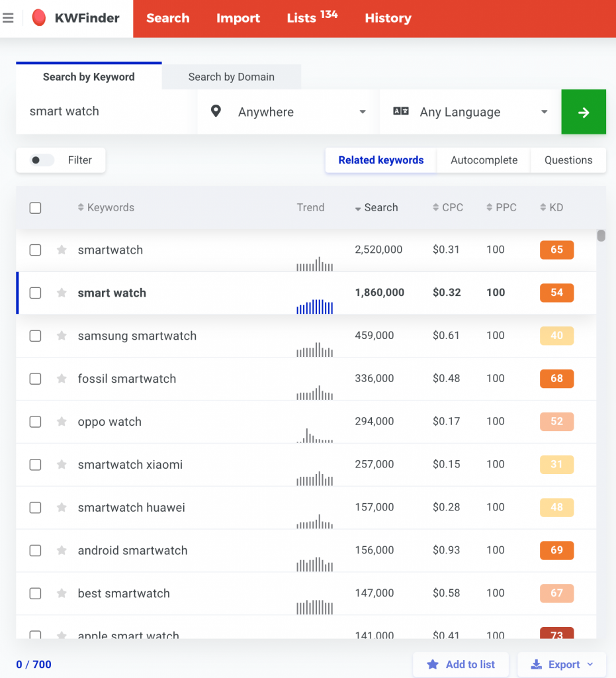Viewport: 616px width, 678px height.
Task: Click the KWFinder red logo icon
Action: [x=39, y=18]
